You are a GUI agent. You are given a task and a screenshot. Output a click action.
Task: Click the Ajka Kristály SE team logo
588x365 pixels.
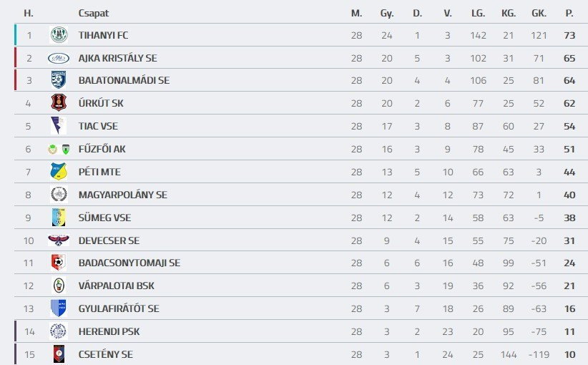[58, 58]
